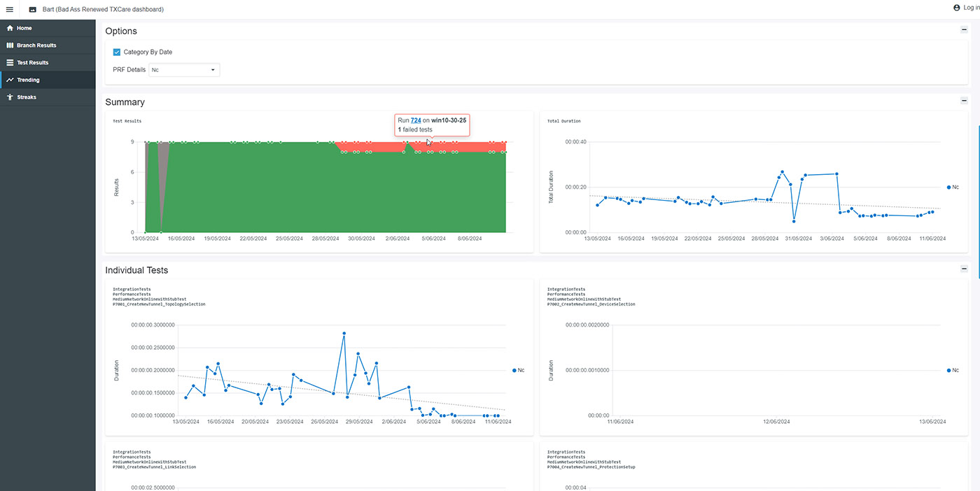Image resolution: width=980 pixels, height=491 pixels.
Task: Open the Streaks menu item
Action: (x=27, y=97)
